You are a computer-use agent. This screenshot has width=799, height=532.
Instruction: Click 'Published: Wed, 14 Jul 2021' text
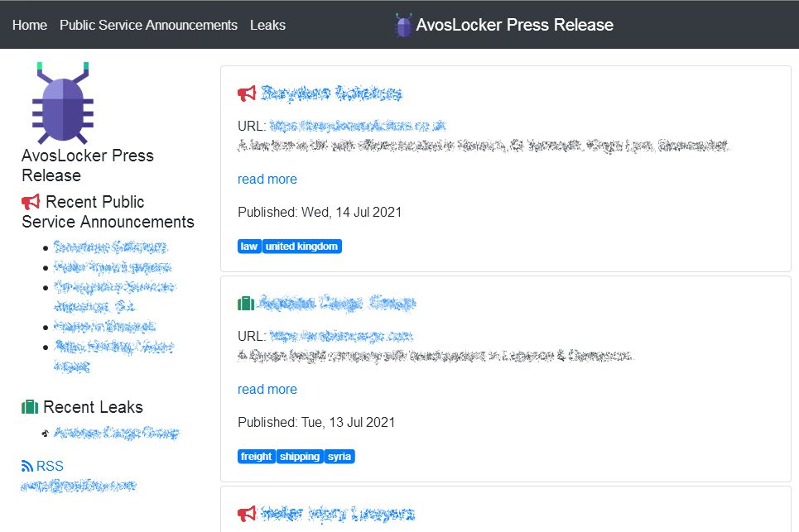click(320, 213)
